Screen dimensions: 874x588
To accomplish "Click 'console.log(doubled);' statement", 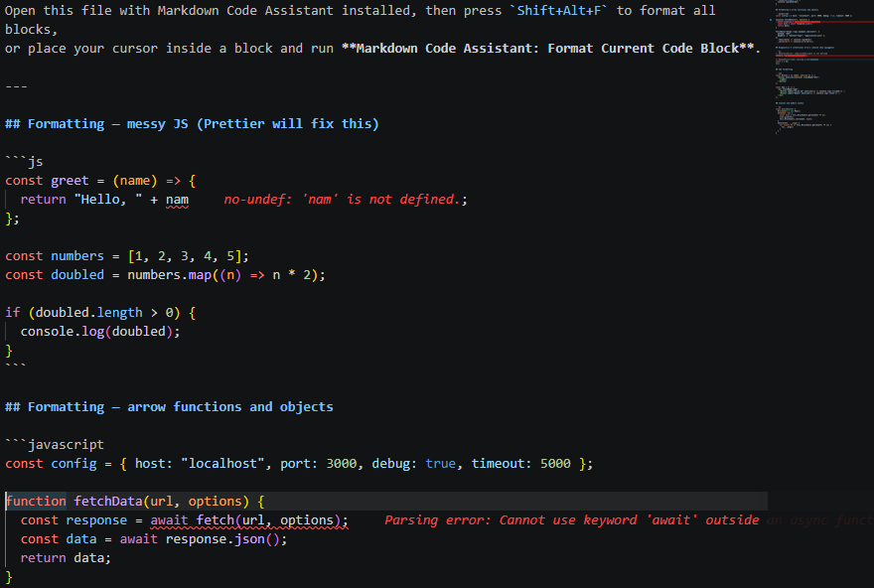I will [x=100, y=332].
